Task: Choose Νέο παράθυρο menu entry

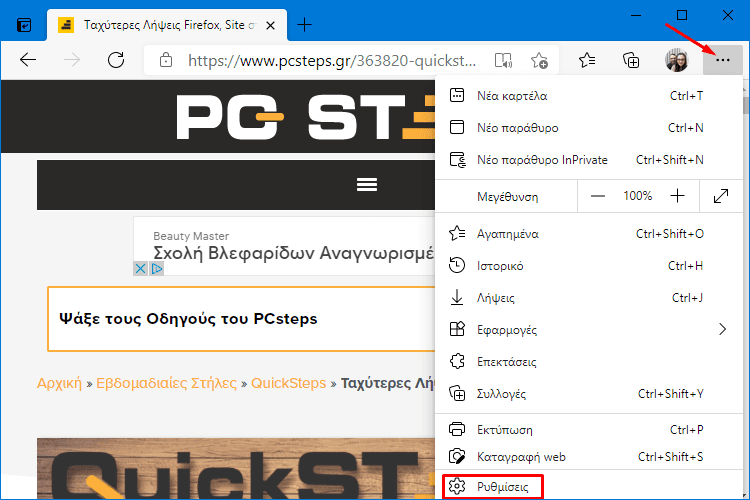Action: (x=589, y=128)
